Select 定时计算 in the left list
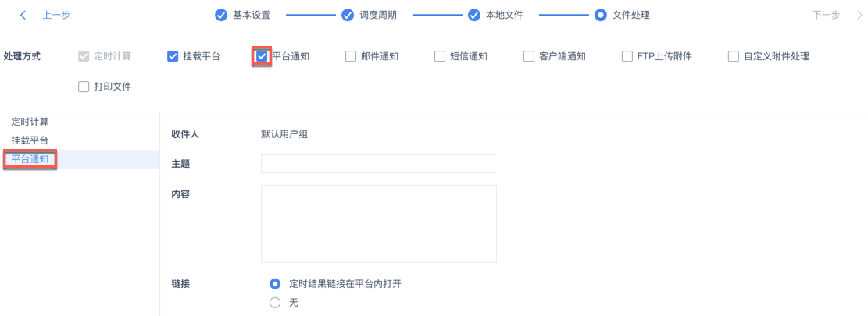 [30, 122]
